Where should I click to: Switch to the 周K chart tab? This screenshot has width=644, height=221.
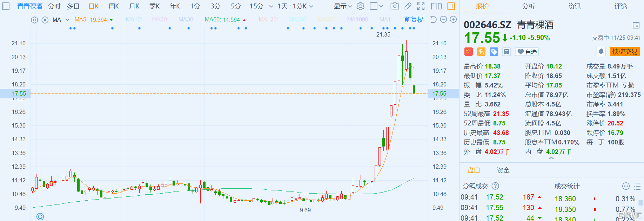(x=114, y=6)
